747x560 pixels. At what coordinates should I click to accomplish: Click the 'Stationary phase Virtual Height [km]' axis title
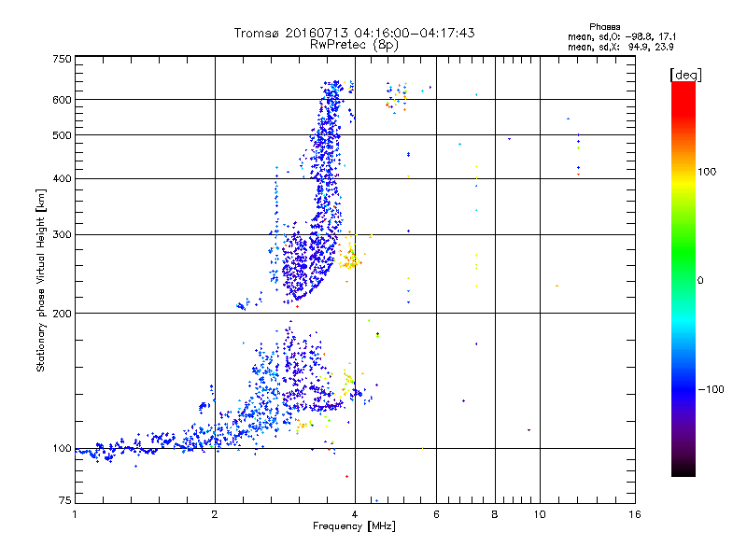pos(41,280)
